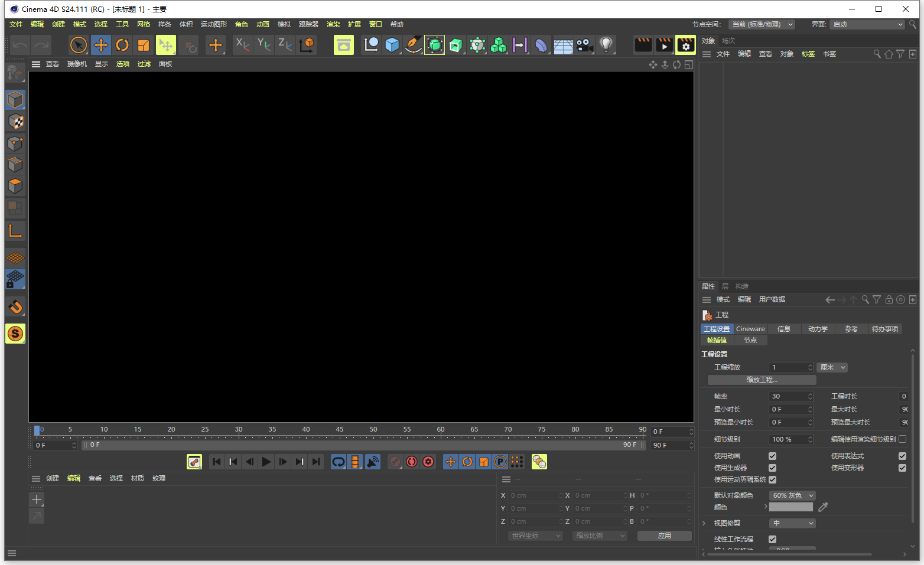The width and height of the screenshot is (924, 565).
Task: Render to Picture Viewer
Action: click(664, 45)
